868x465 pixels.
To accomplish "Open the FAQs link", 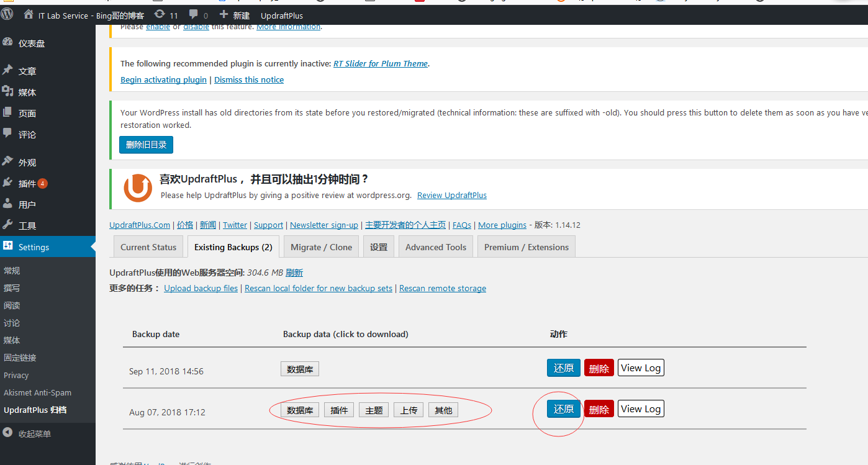I will click(462, 225).
